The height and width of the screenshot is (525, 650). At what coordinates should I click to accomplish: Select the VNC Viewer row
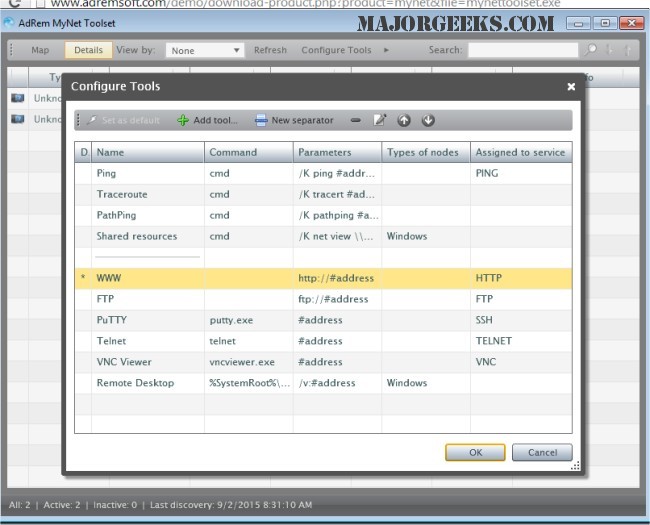click(323, 362)
